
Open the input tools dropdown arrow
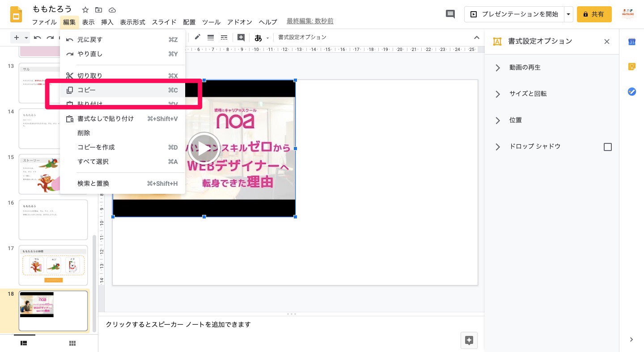coord(268,38)
